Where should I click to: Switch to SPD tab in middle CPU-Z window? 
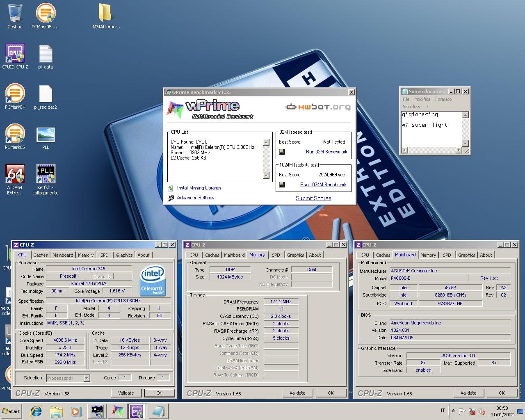(276, 255)
